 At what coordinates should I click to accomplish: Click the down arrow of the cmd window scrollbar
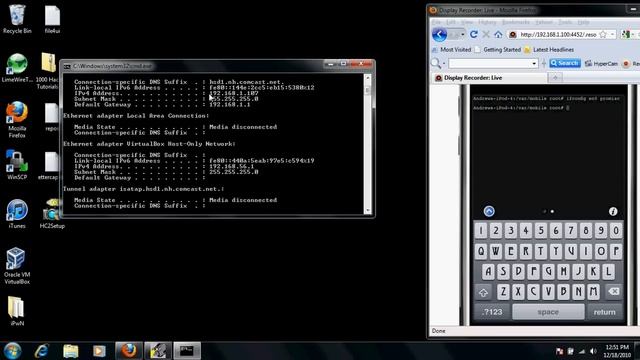[368, 211]
